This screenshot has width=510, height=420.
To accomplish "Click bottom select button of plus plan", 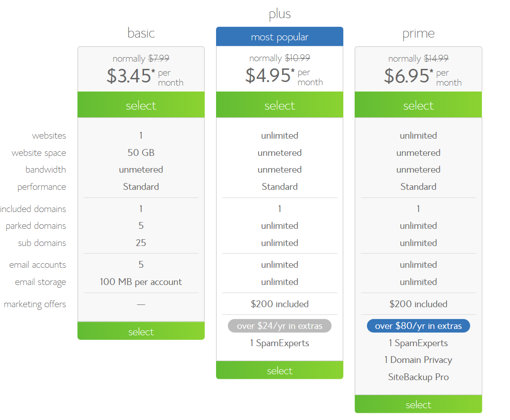I will (x=279, y=370).
